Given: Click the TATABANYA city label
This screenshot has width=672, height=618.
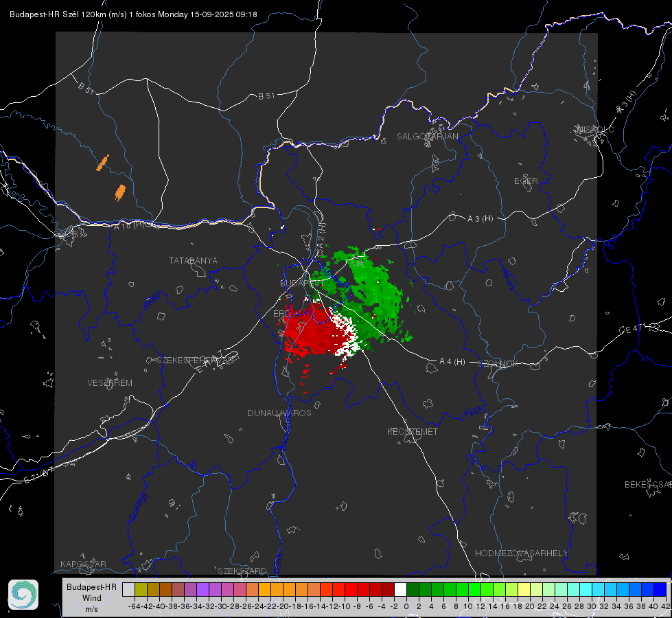Looking at the screenshot, I should pos(193,260).
